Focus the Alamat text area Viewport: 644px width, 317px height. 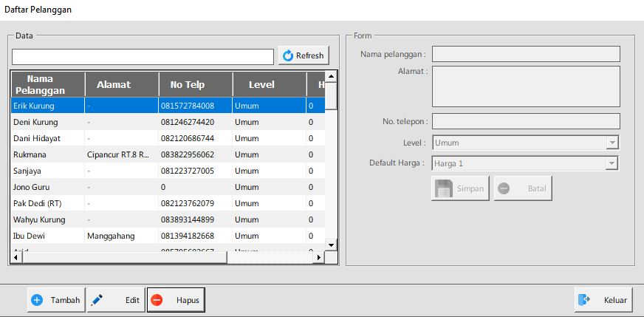pos(526,86)
